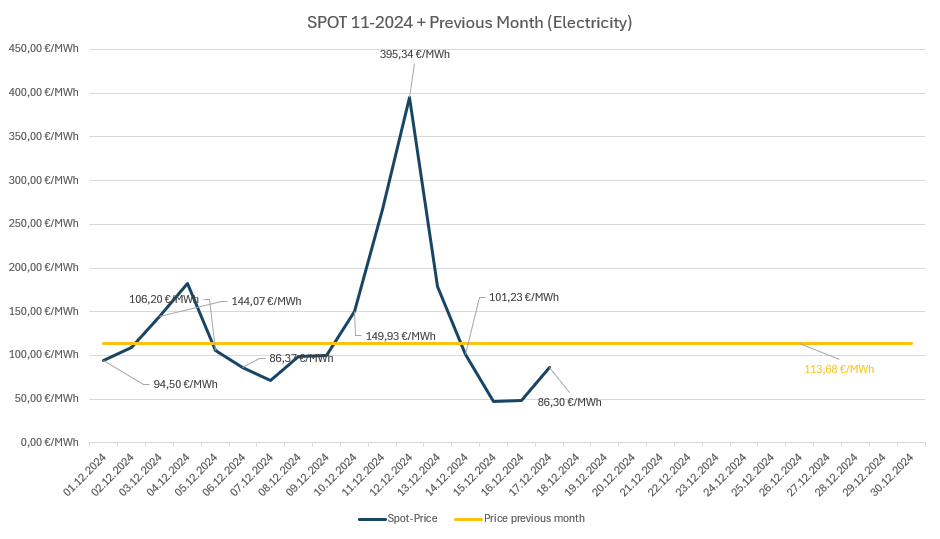Click the 106,20 €/MWh data label
Viewport: 940px width, 539px height.
tap(163, 299)
